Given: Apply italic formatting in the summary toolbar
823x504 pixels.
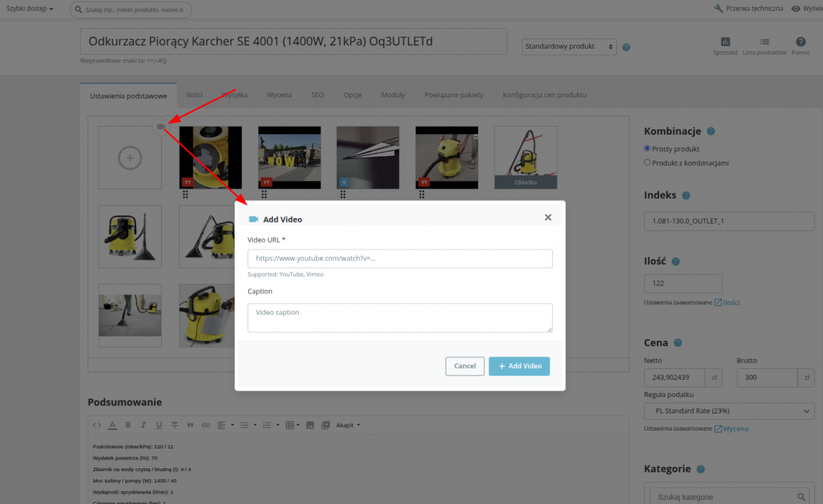Looking at the screenshot, I should pyautogui.click(x=144, y=425).
